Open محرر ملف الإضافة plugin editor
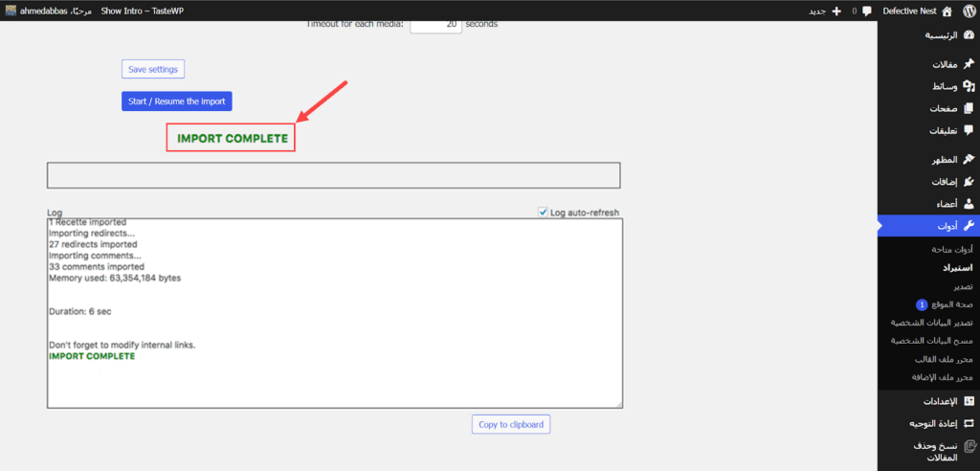Image resolution: width=980 pixels, height=471 pixels. pos(943,377)
